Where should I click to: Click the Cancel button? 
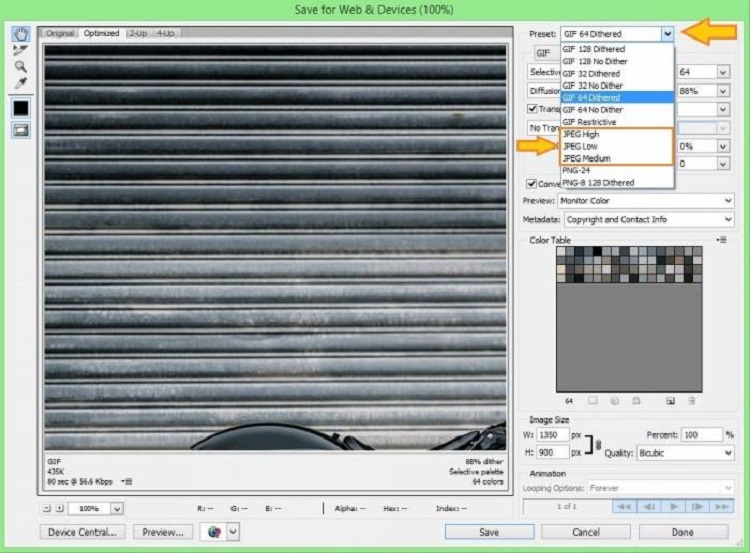pos(586,532)
